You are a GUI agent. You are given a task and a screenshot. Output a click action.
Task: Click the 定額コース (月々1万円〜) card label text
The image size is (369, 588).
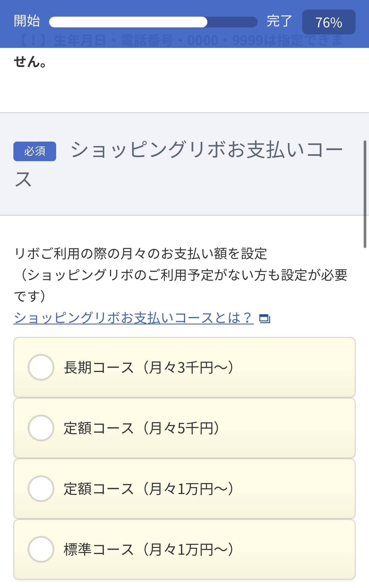(149, 489)
